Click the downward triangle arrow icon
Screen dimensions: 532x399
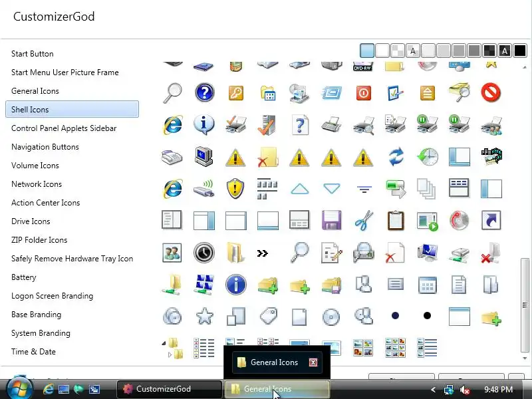pyautogui.click(x=331, y=188)
